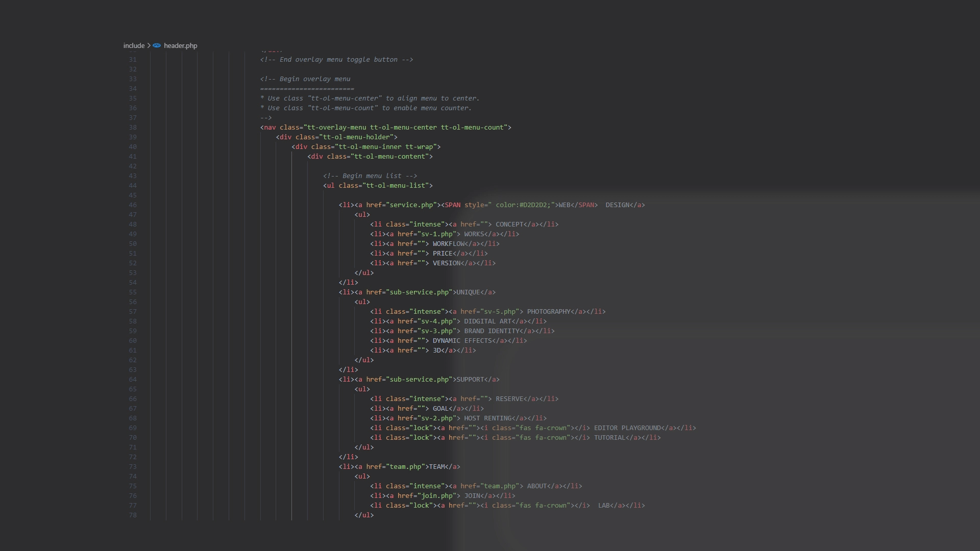Click the "service.php" href value

[x=411, y=205]
